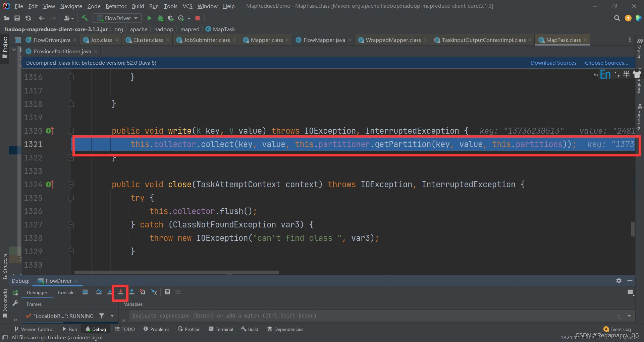644x342 pixels.
Task: Start debugging with the Debug bug icon
Action: tap(160, 18)
